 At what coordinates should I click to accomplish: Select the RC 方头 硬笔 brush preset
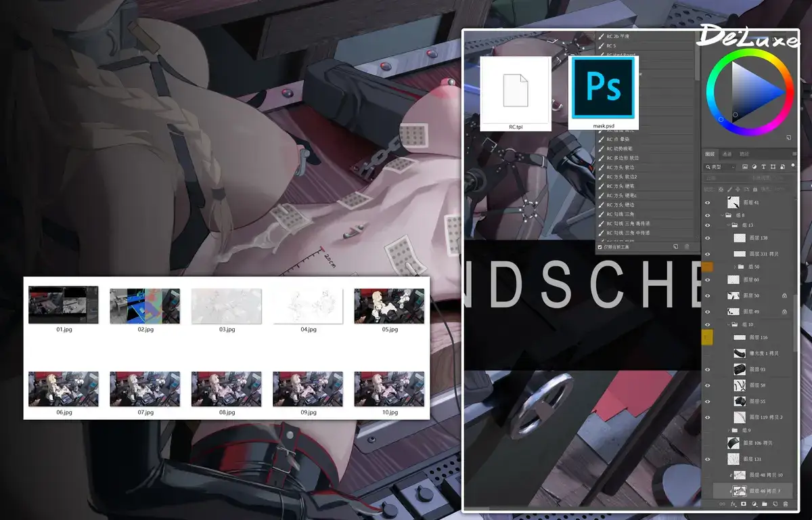click(624, 186)
